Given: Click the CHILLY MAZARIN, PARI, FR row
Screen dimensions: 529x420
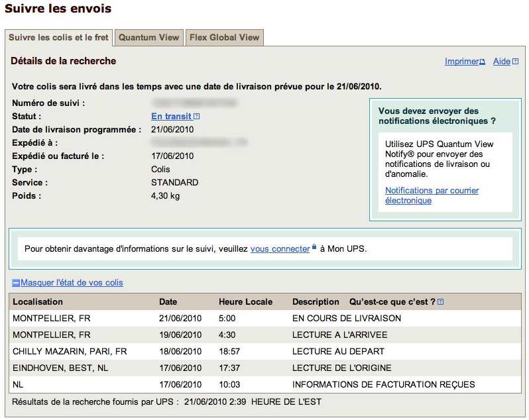Looking at the screenshot, I should (265, 352).
